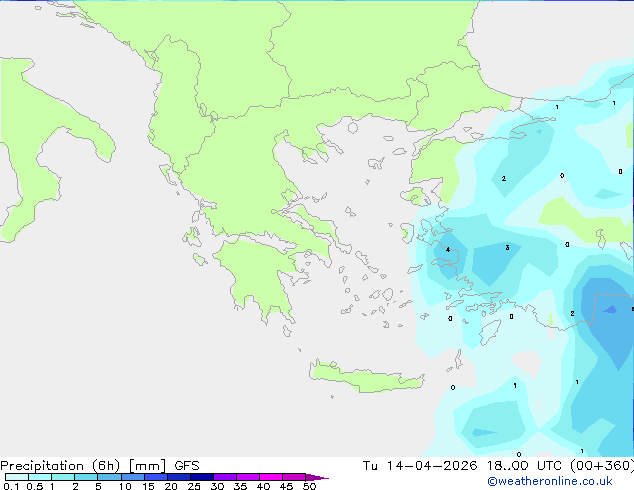Click the 35–40 mm legend swatch

[248, 477]
